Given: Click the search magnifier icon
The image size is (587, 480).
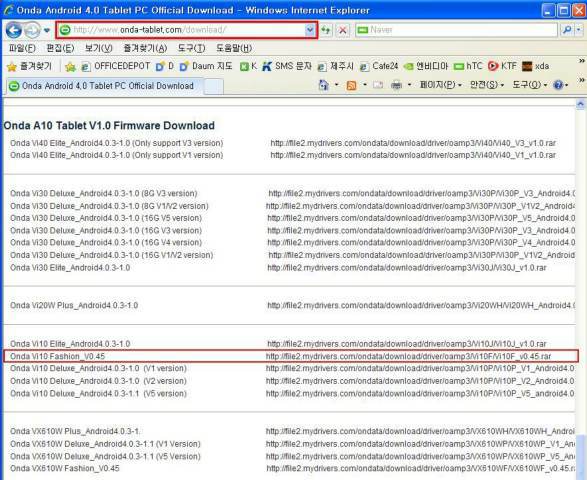Looking at the screenshot, I should pyautogui.click(x=567, y=30).
